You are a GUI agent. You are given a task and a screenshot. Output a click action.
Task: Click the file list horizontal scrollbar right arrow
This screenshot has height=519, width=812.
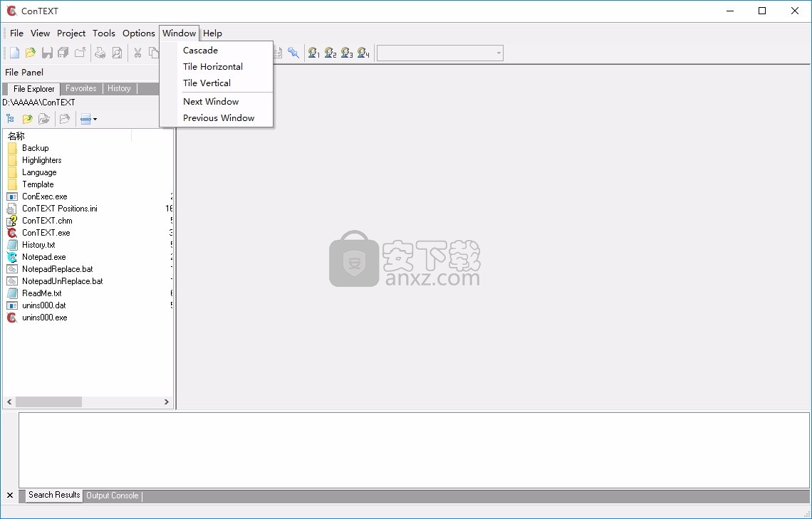pos(167,402)
